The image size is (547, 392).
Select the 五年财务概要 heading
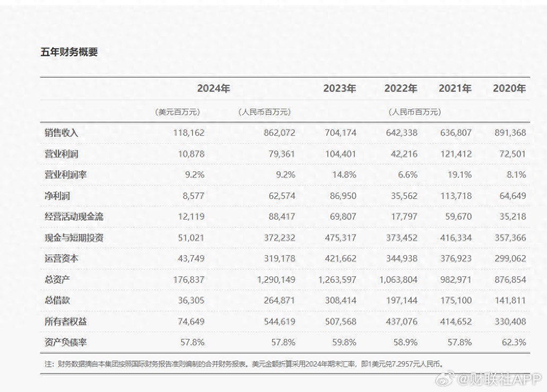tap(69, 52)
